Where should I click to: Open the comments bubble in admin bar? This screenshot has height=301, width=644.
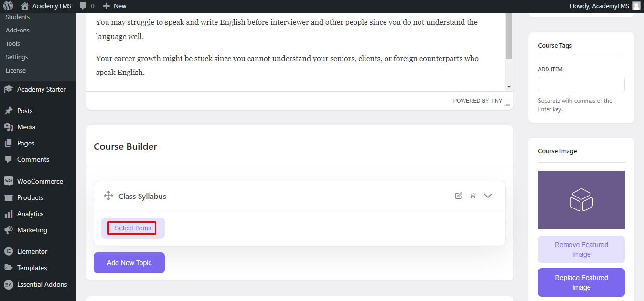(x=86, y=6)
